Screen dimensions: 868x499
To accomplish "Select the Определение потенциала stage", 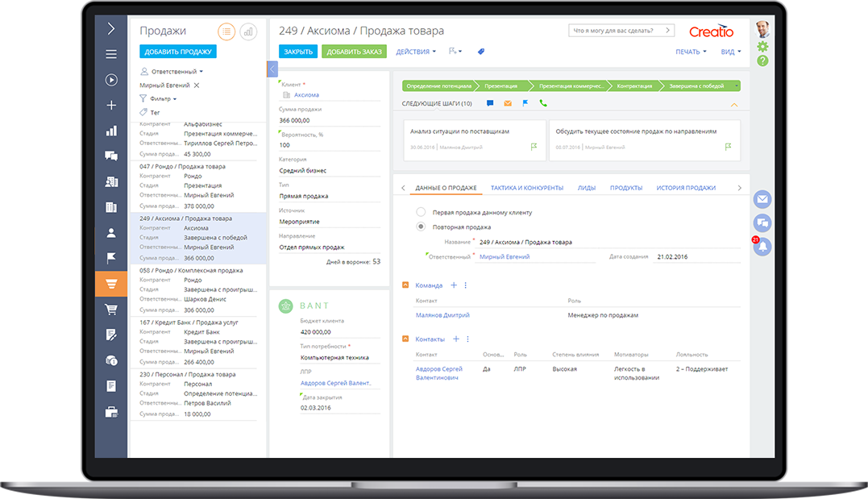I will [x=438, y=85].
